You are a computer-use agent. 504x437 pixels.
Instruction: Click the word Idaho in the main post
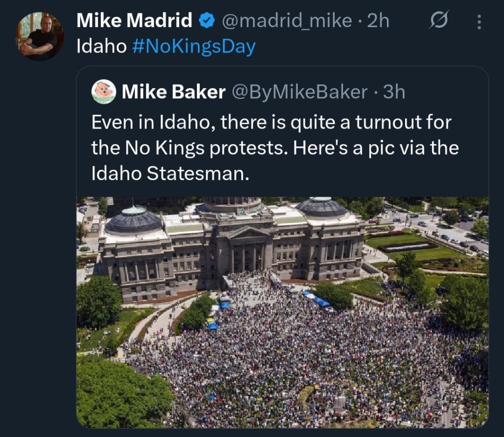click(x=102, y=47)
